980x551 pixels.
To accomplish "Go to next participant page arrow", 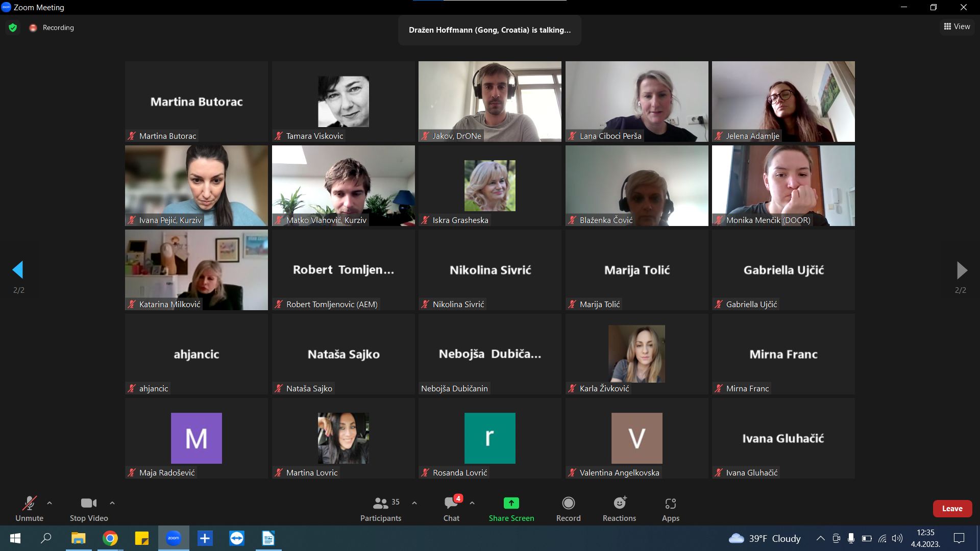I will pos(962,270).
